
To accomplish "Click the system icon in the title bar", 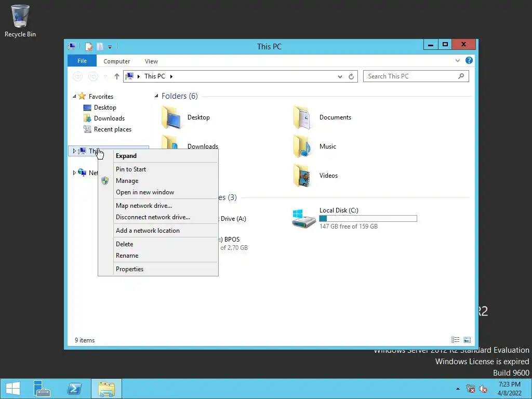I will tap(72, 46).
